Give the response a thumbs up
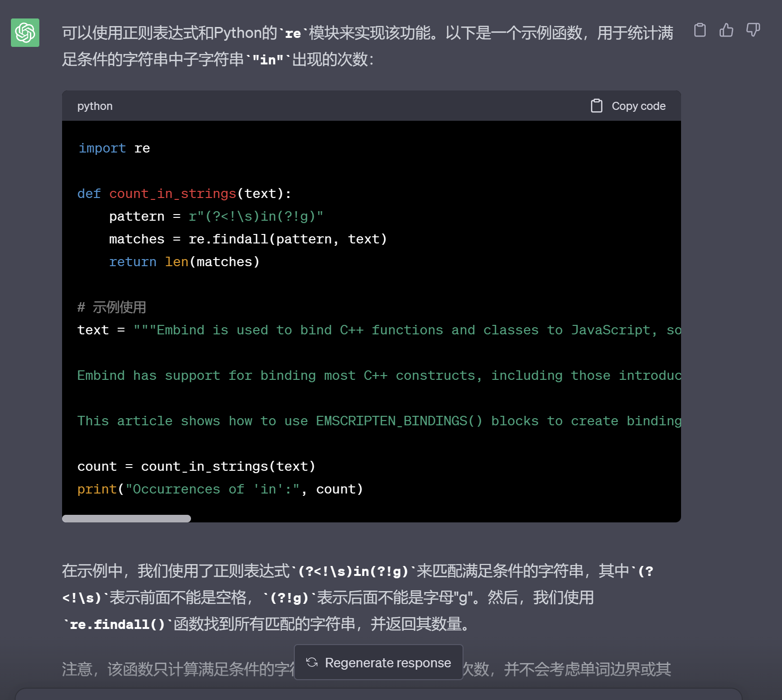Image resolution: width=782 pixels, height=700 pixels. (x=726, y=30)
